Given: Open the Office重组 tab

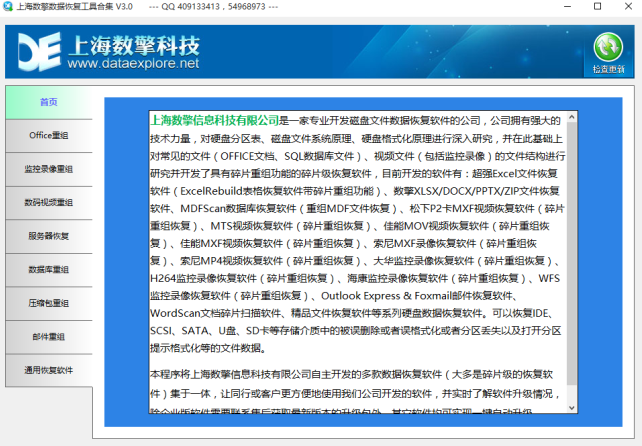Looking at the screenshot, I should [x=49, y=136].
